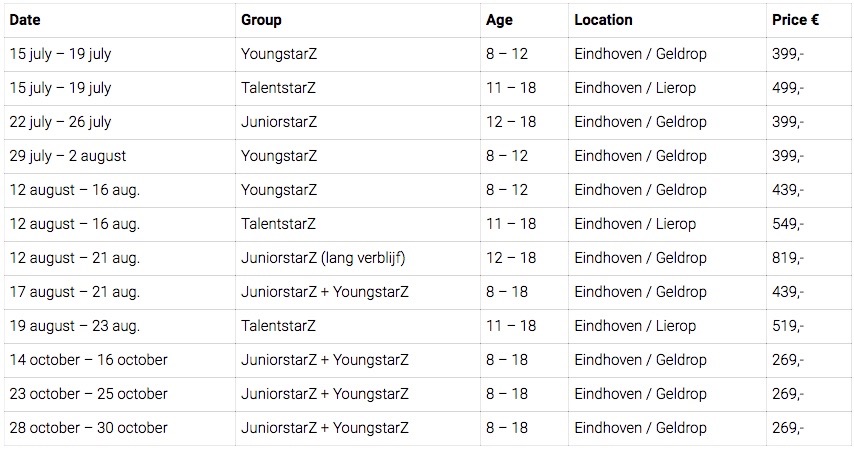Select the 17 august – 21 aug. date
This screenshot has width=854, height=450.
(74, 292)
